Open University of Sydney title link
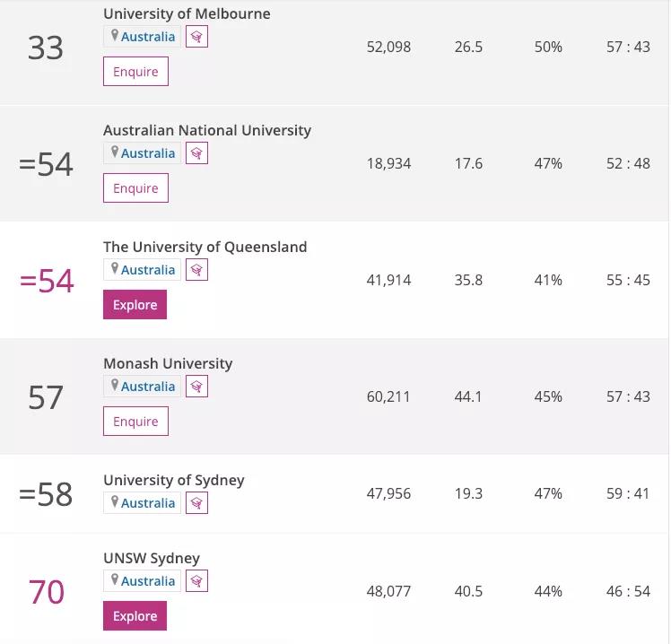Screen dimensions: 671x644 click(x=174, y=480)
